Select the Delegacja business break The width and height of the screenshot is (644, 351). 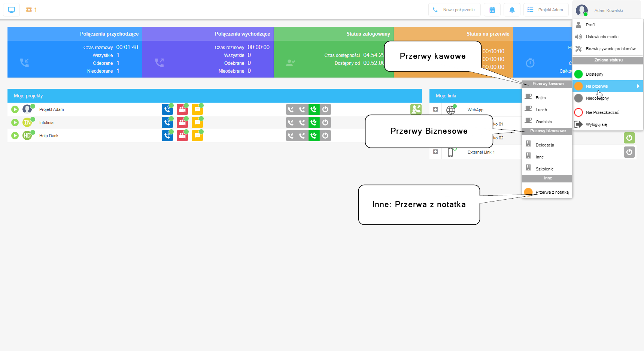pyautogui.click(x=547, y=145)
